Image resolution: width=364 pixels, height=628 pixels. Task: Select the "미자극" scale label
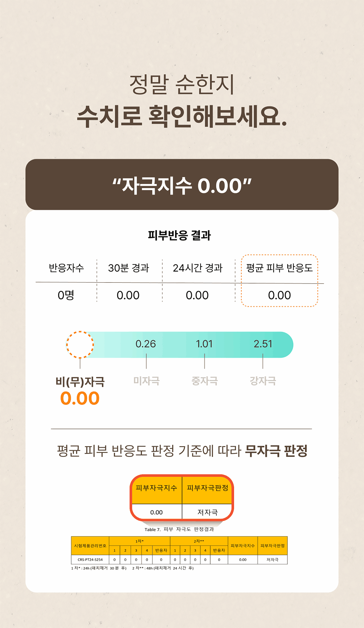point(146,381)
